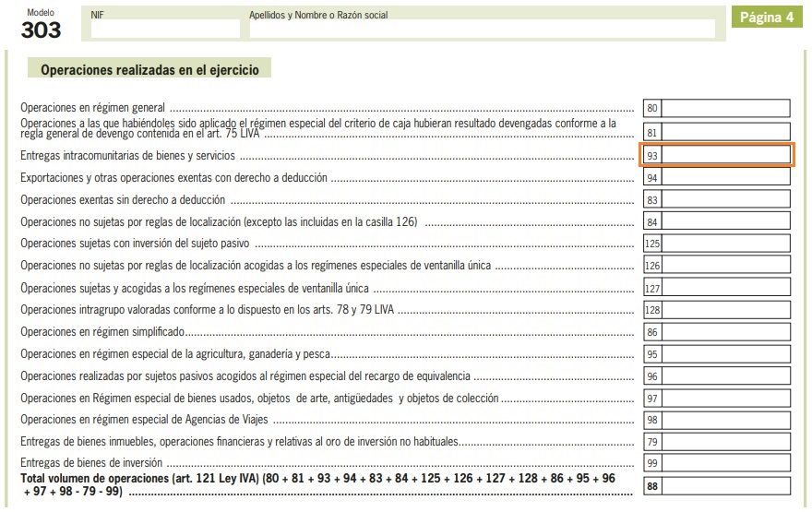
Task: Click box 81 criterio de caja field
Action: 725,132
